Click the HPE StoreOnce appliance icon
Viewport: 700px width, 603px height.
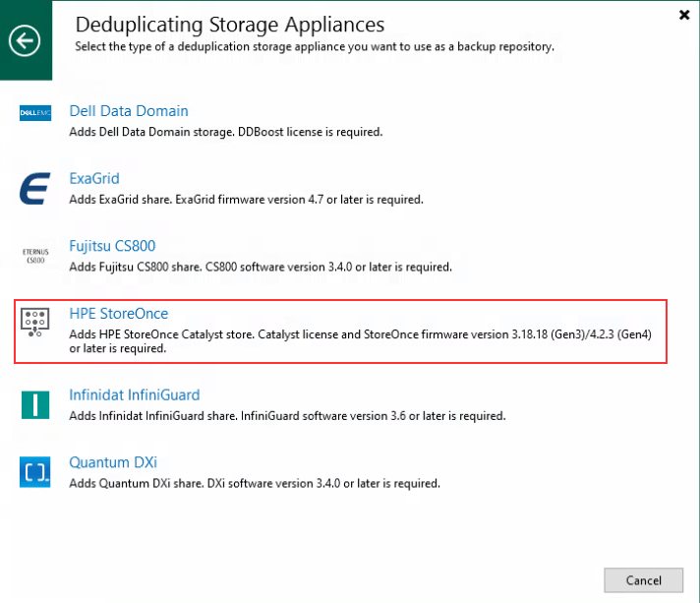tap(35, 323)
